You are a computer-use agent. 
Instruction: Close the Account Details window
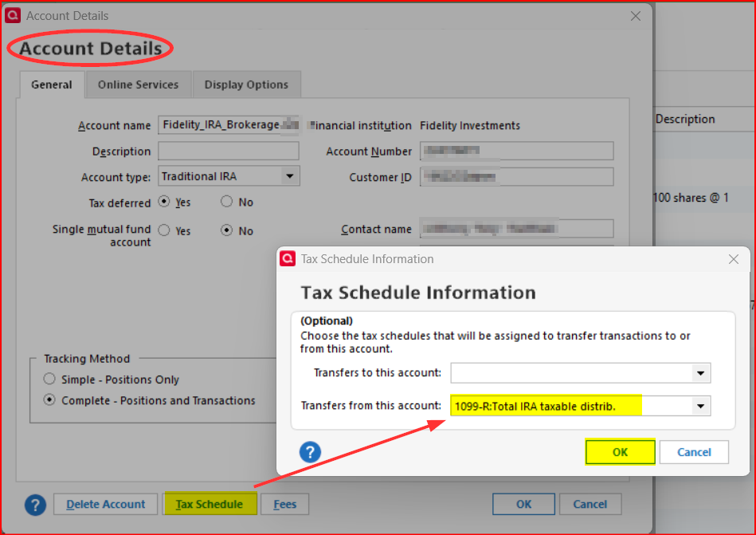click(x=636, y=16)
